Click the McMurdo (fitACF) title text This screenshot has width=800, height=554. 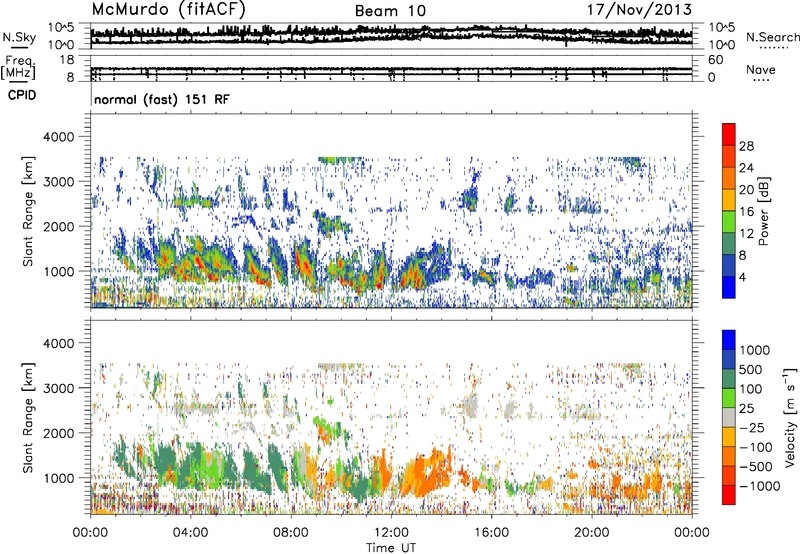(x=168, y=9)
